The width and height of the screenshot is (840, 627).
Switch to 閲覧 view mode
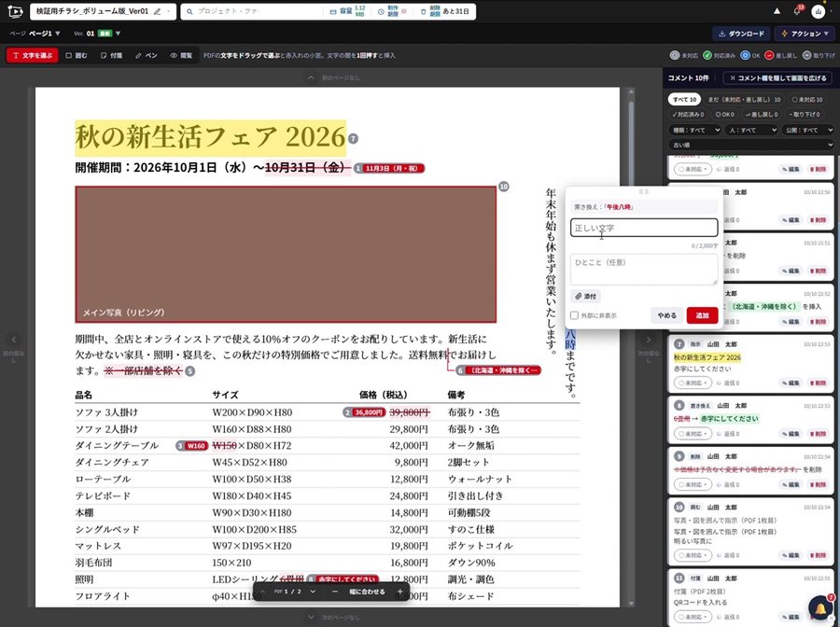coord(181,55)
